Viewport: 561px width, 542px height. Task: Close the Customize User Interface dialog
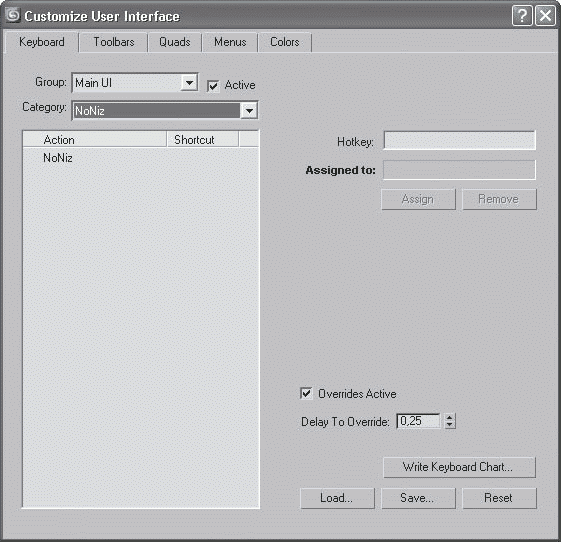click(x=545, y=16)
